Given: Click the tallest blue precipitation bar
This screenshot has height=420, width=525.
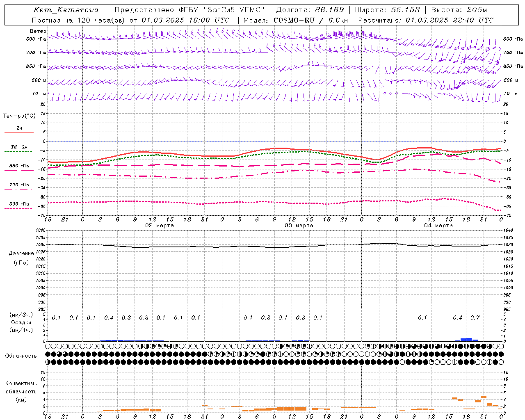Looking at the screenshot, I should (x=469, y=340).
